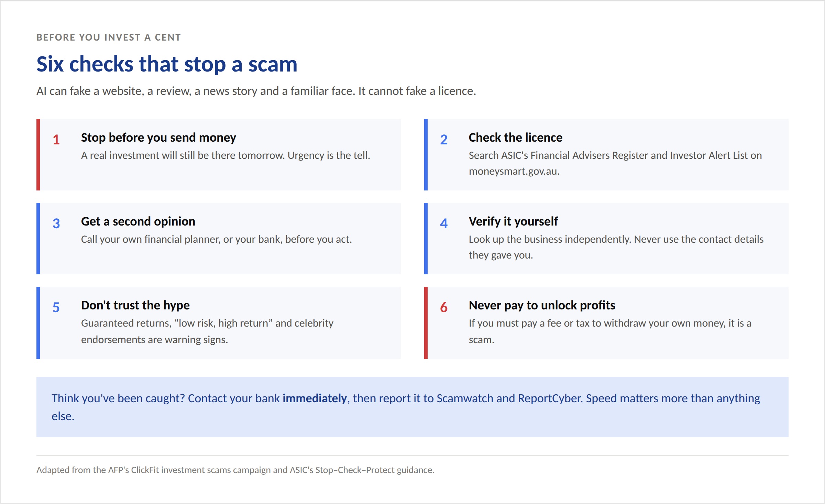
Task: Click the 'Get a second opinion' card title
Action: (138, 221)
